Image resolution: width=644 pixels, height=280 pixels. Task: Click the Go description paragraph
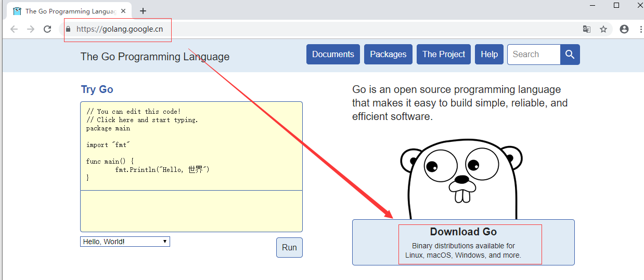460,103
